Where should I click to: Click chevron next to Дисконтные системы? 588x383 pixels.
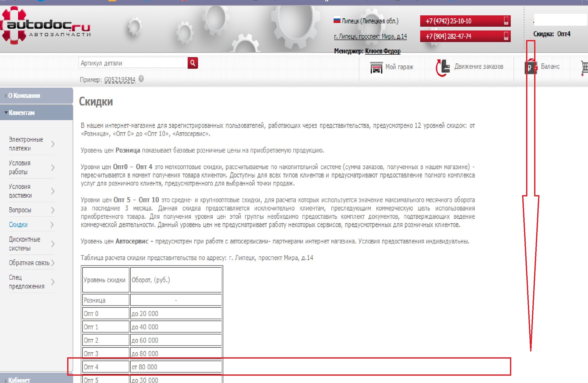(53, 244)
